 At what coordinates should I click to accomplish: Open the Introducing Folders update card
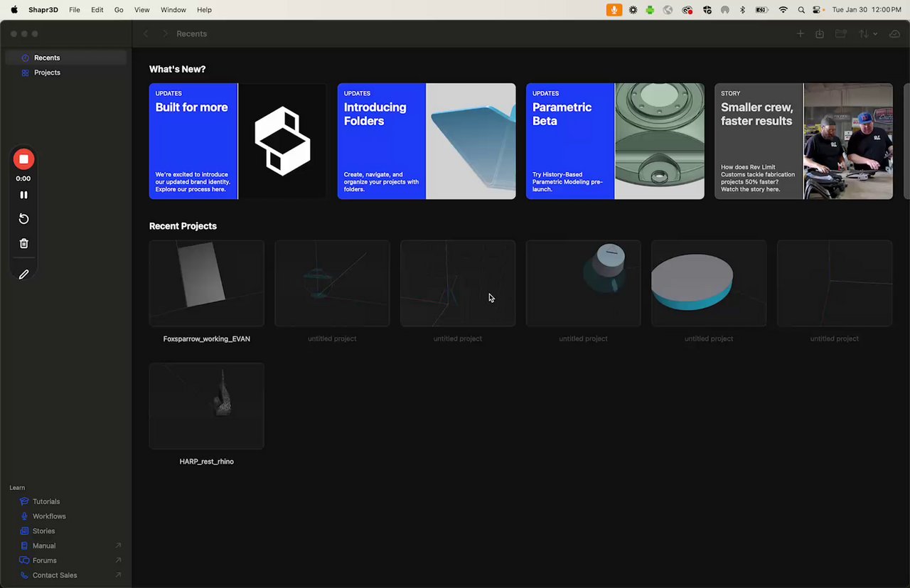pos(427,141)
